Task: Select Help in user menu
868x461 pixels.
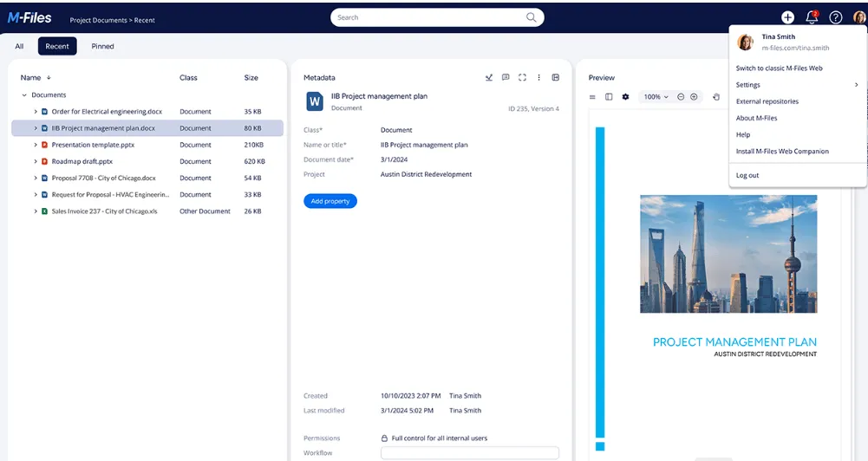Action: (x=743, y=134)
